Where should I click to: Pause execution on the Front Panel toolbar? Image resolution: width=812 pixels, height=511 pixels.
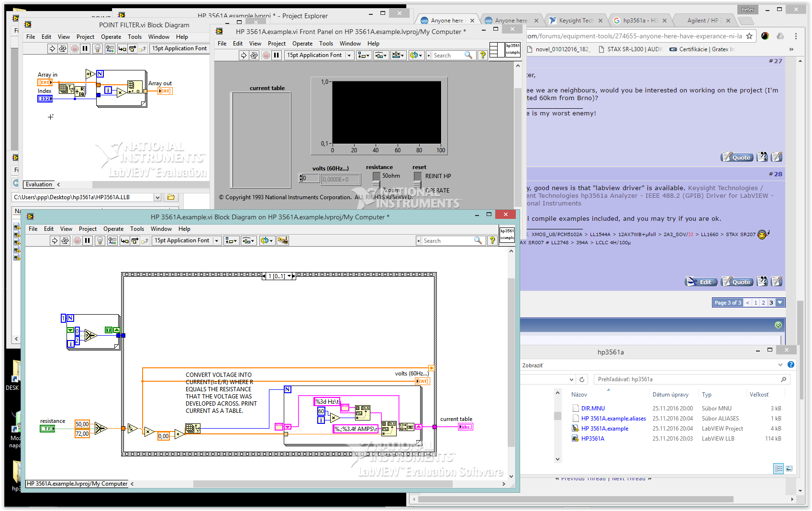pyautogui.click(x=277, y=55)
